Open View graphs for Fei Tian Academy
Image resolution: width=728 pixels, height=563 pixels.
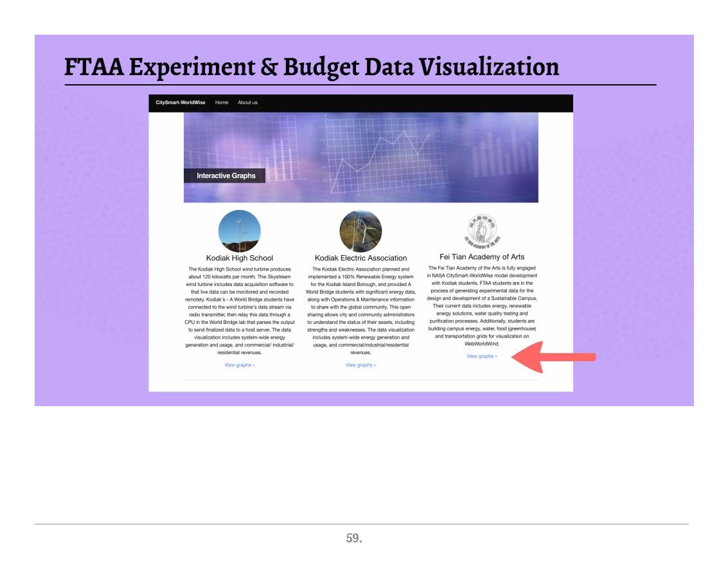pos(481,356)
